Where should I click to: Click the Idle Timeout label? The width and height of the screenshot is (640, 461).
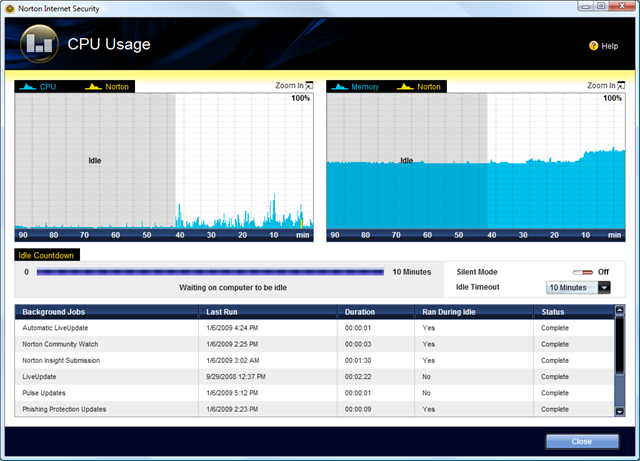[478, 287]
